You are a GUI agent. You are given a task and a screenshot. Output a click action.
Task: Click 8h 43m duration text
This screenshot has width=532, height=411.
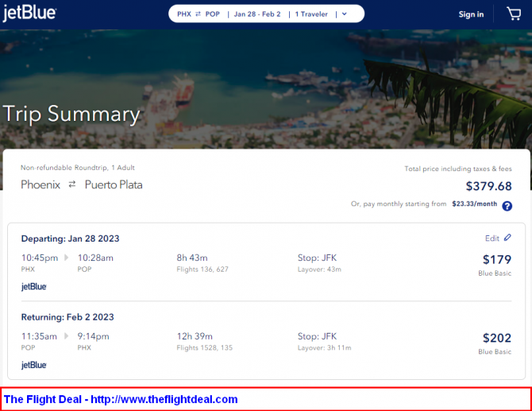pos(192,258)
